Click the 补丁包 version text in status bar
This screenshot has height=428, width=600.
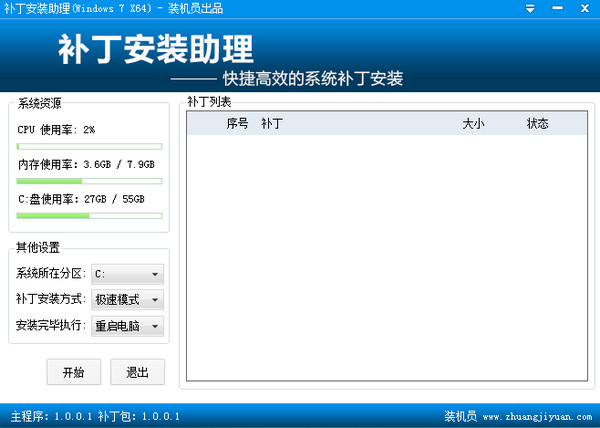(x=139, y=416)
